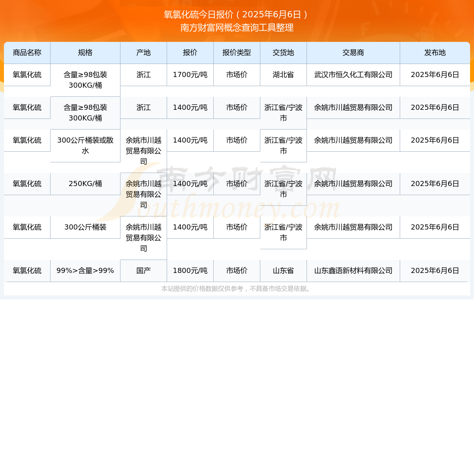Select the '交易商' column header

(353, 53)
